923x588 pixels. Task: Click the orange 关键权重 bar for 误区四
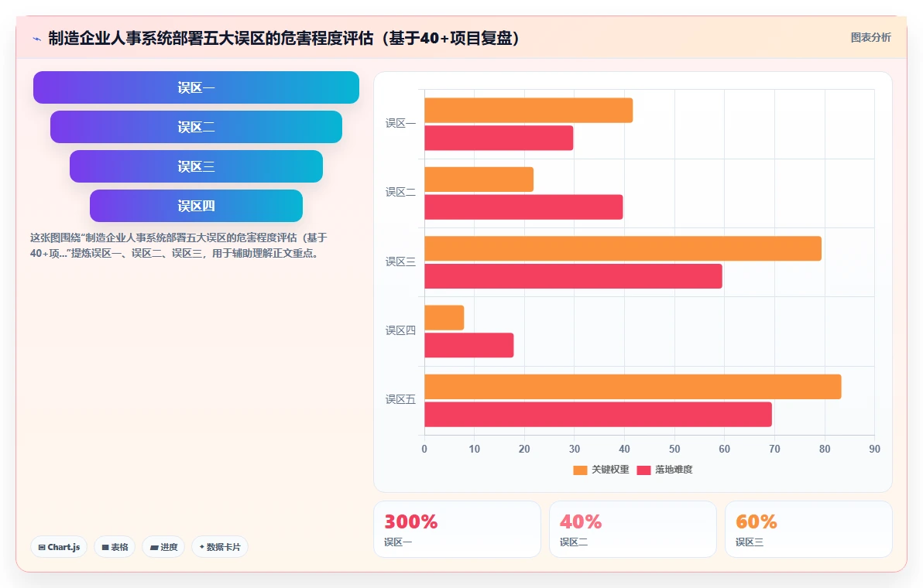[x=444, y=317]
